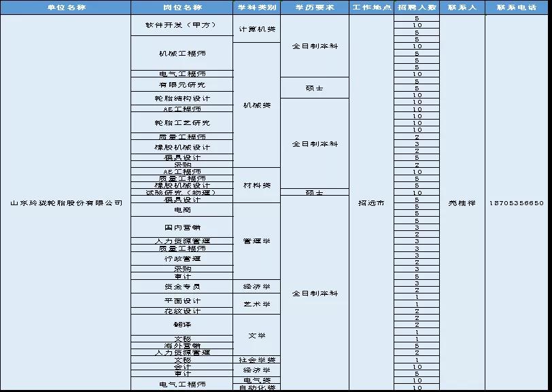552x392 pixels.
Task: Select 质量工程师 in the 材料类 group
Action: click(x=182, y=179)
